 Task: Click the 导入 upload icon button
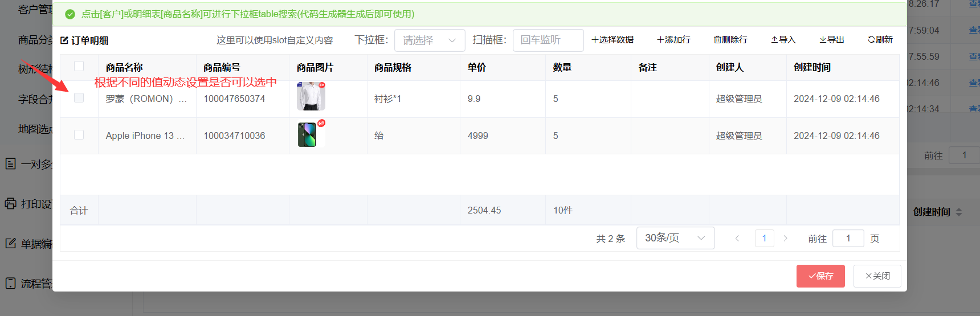(783, 40)
